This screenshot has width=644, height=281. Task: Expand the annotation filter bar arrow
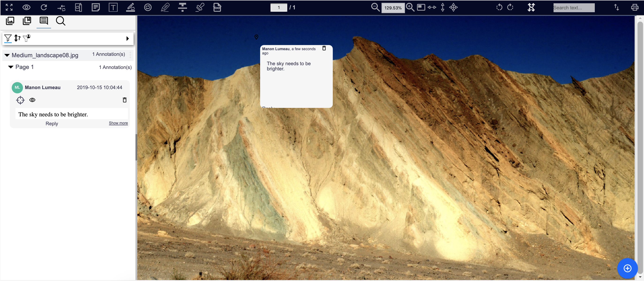click(x=127, y=38)
